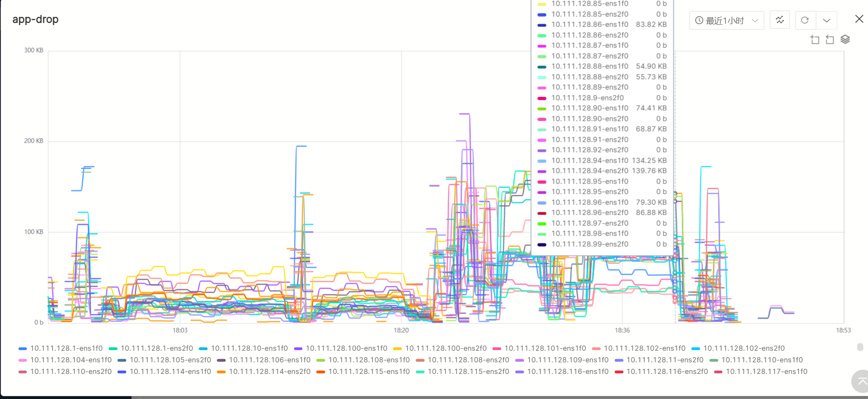Click the green swatch of 10.111.128.108-ens1f0
Image resolution: width=868 pixels, height=399 pixels.
coord(321,360)
